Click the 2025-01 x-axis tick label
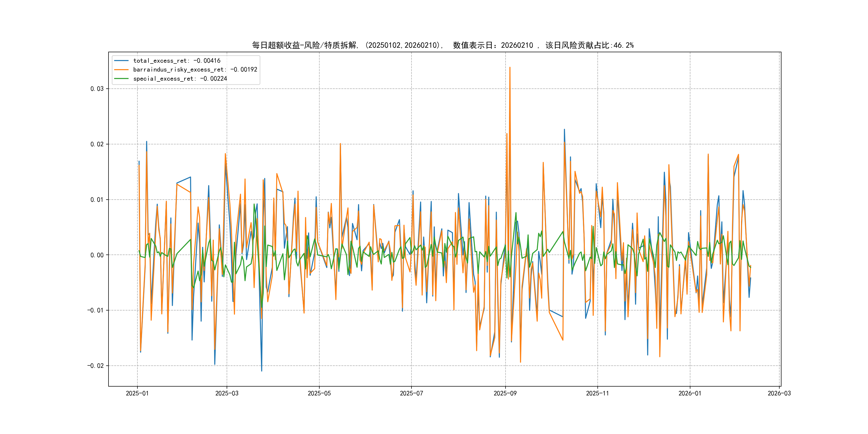The width and height of the screenshot is (868, 434). pyautogui.click(x=137, y=393)
